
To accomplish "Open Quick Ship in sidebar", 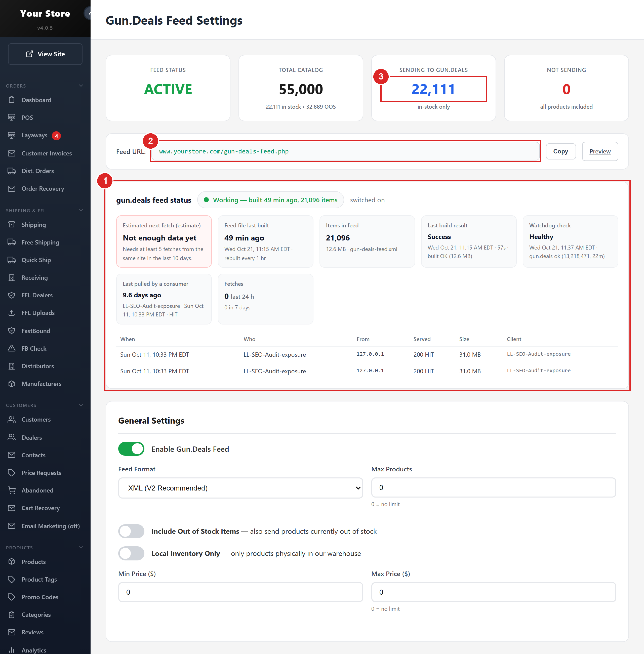I will pos(36,260).
